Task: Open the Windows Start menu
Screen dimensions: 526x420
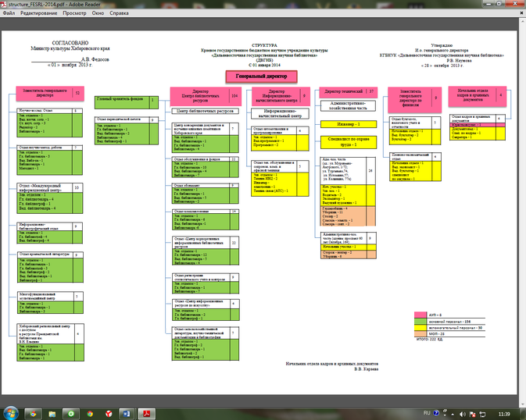Action: (x=11, y=414)
